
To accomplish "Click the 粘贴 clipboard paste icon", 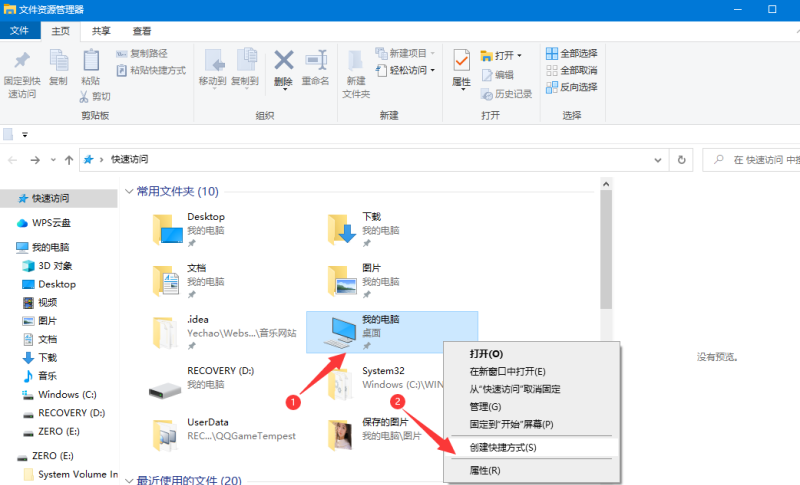I will tap(91, 60).
